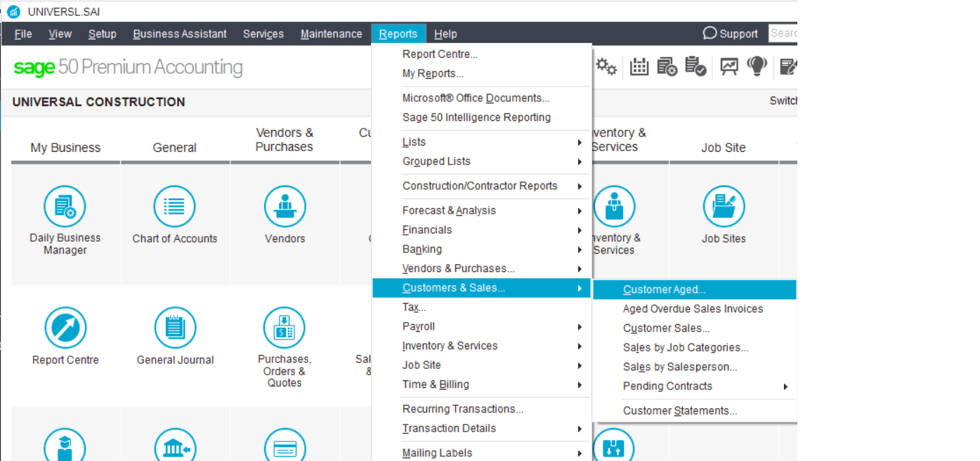Image resolution: width=980 pixels, height=461 pixels.
Task: Open the Maintenance menu
Action: [332, 34]
